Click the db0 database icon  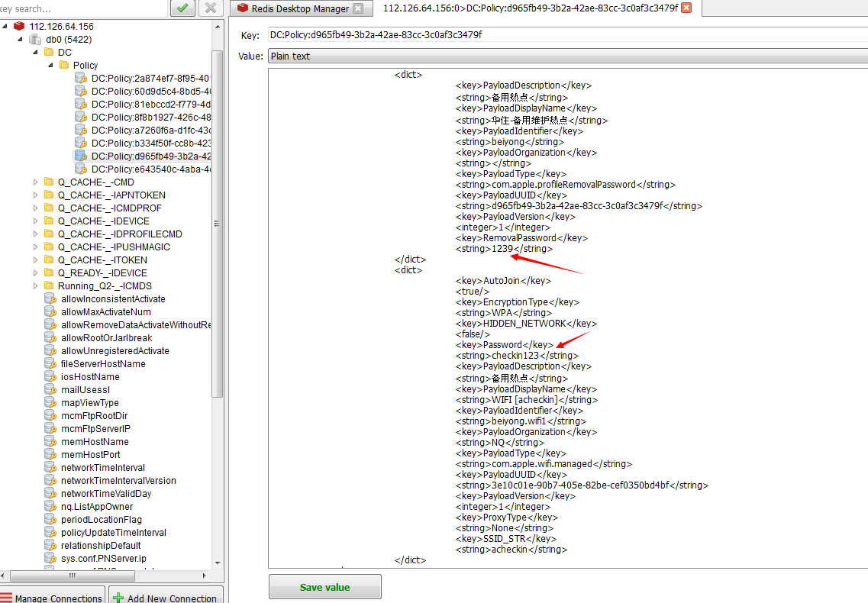point(35,40)
